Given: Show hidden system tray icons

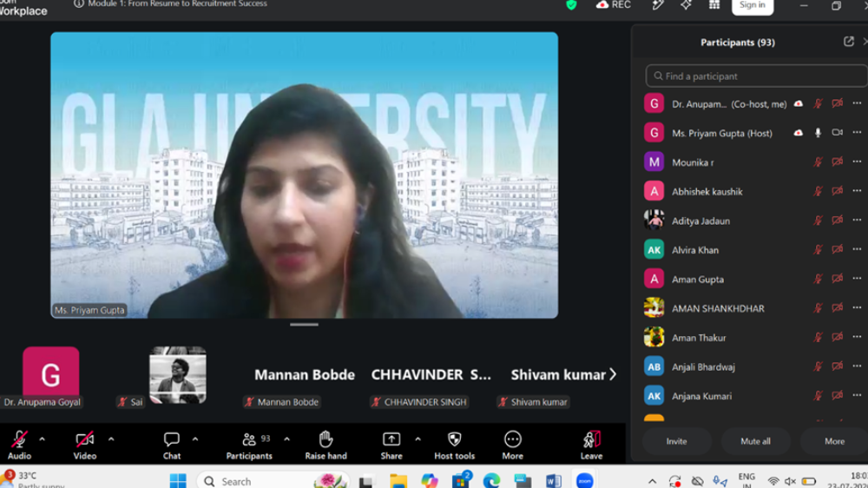Looking at the screenshot, I should pos(652,481).
